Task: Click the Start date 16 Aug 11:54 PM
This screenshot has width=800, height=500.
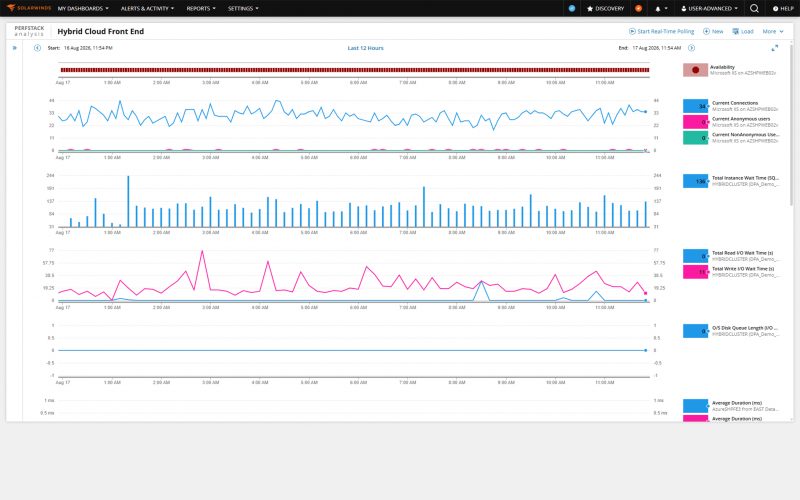Action: click(88, 48)
